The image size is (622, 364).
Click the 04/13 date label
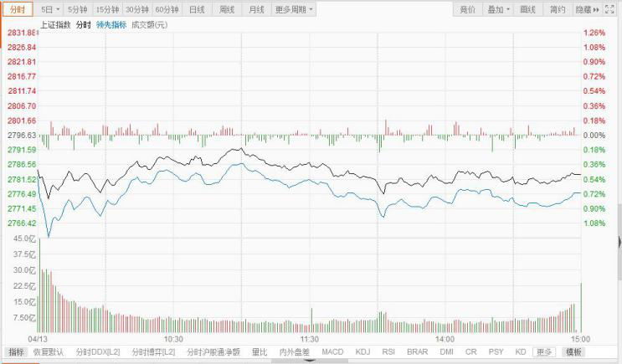[x=38, y=340]
